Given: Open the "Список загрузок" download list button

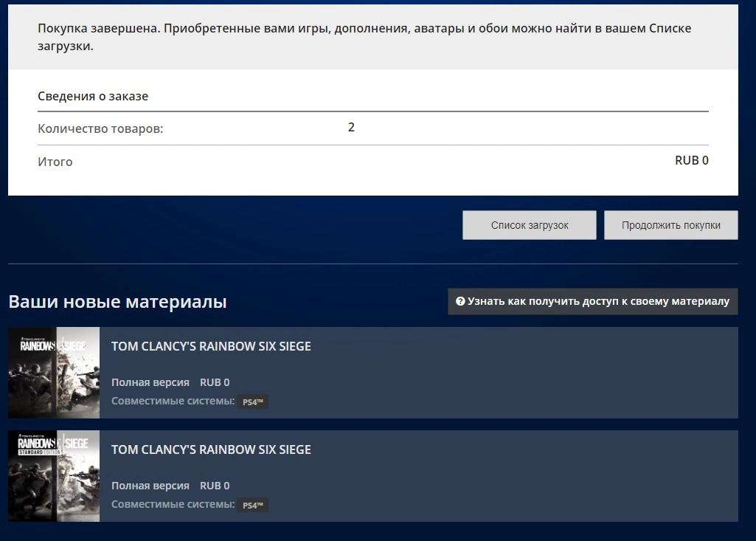Looking at the screenshot, I should coord(530,225).
